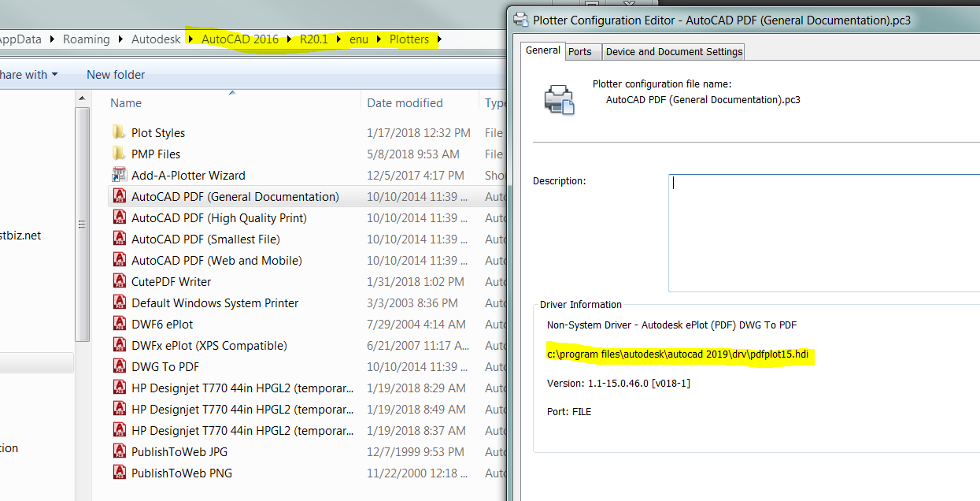Click the New folder button
This screenshot has width=980, height=501.
coord(115,74)
